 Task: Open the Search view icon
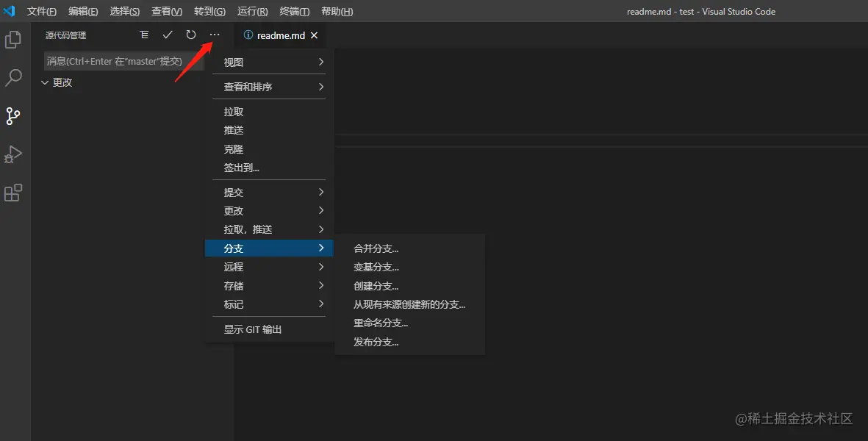13,78
